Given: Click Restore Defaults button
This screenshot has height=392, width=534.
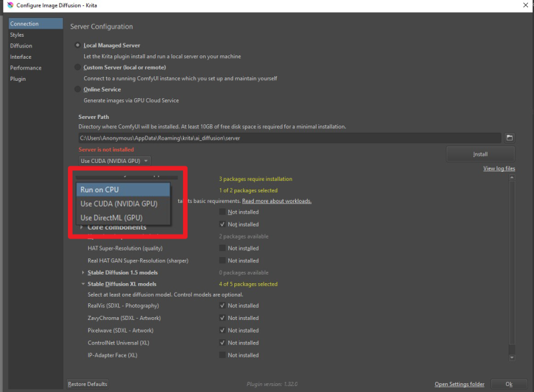Looking at the screenshot, I should [87, 384].
